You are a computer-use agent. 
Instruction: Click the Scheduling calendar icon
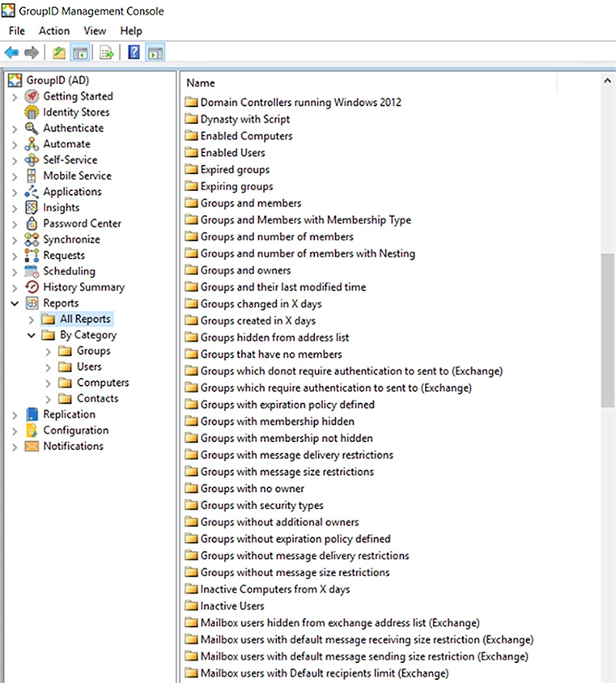pos(32,271)
